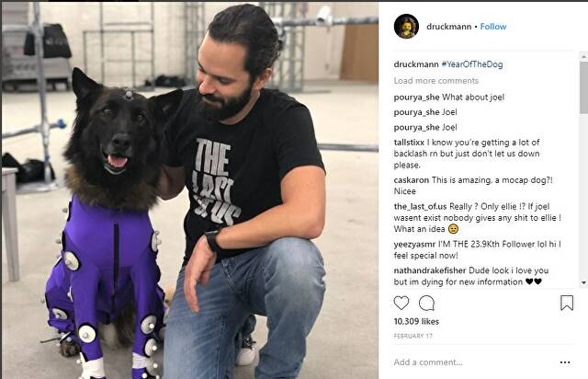The width and height of the screenshot is (588, 379).
Task: Visit caskaron commenter profile
Action: (412, 180)
